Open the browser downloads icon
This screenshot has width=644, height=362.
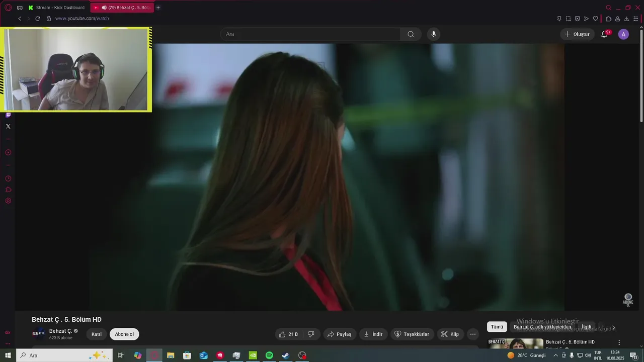pos(626,19)
